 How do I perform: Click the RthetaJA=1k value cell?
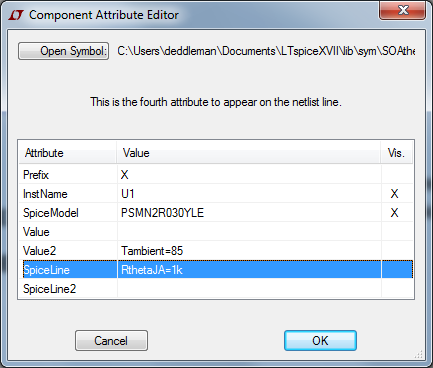(x=249, y=270)
